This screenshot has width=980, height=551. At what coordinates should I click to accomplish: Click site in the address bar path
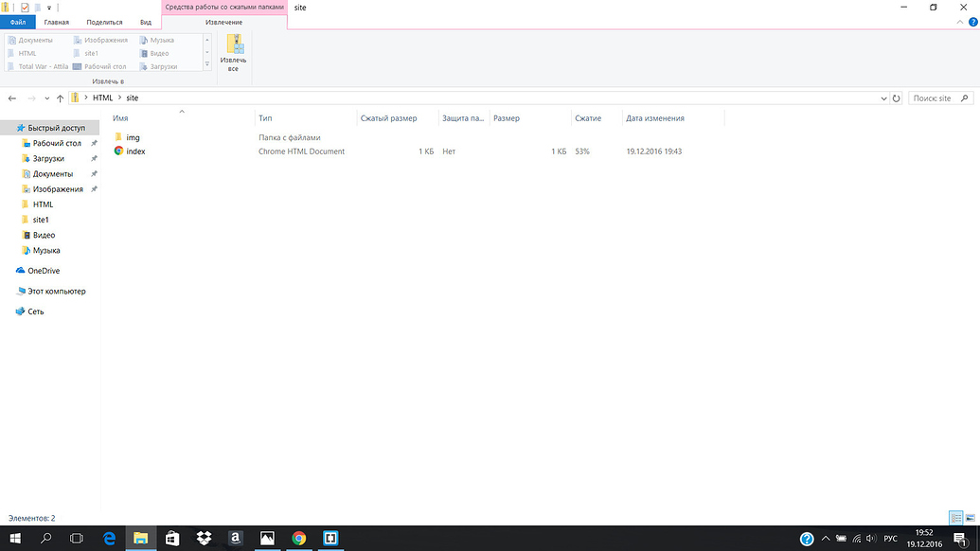tap(132, 98)
